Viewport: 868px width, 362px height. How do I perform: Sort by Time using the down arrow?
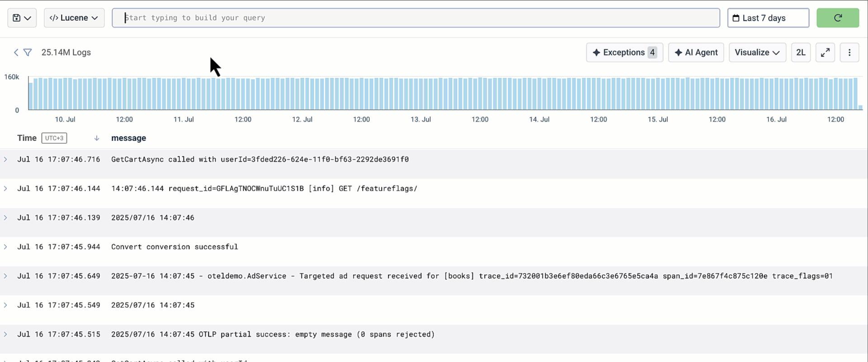[x=97, y=138]
